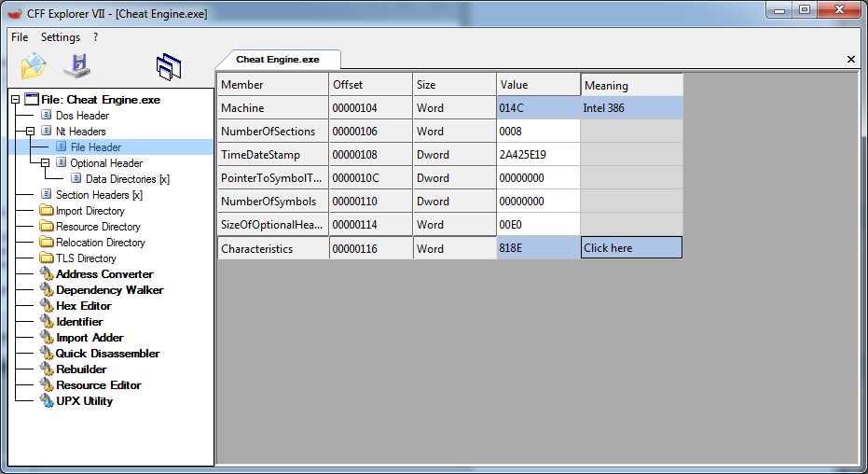Close the Cheat Engine.exe tab with the X

pyautogui.click(x=851, y=60)
